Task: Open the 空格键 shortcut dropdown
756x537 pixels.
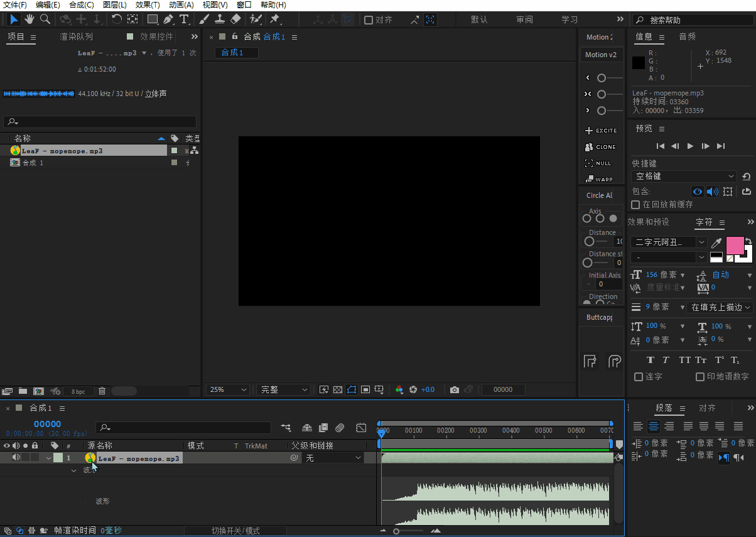Action: coord(683,176)
